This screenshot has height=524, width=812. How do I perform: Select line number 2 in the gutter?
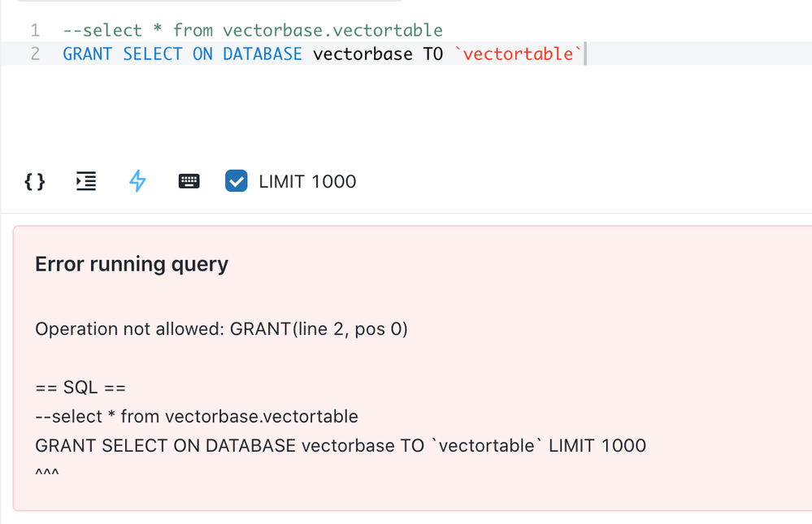pyautogui.click(x=35, y=54)
